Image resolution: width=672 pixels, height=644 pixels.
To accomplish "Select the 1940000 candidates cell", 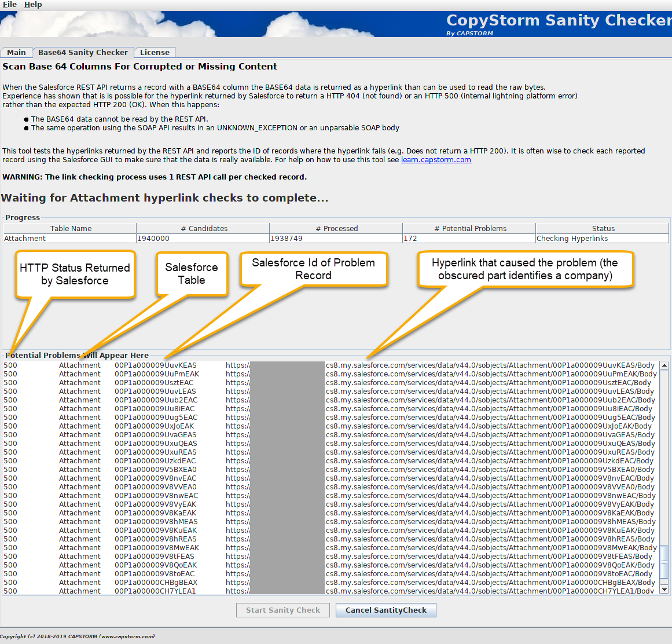I will coord(203,239).
